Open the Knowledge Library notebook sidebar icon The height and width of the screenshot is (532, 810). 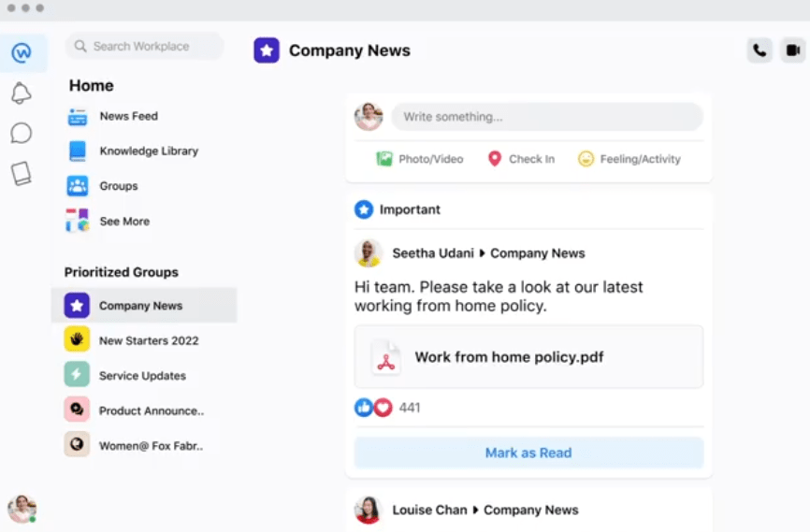pyautogui.click(x=22, y=174)
